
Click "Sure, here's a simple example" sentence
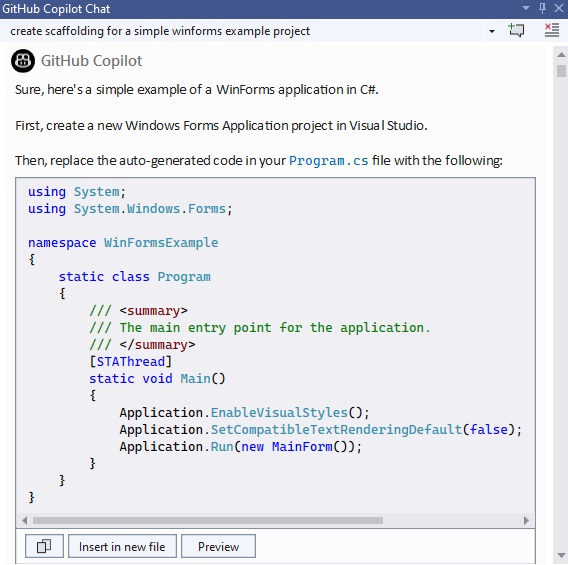197,89
